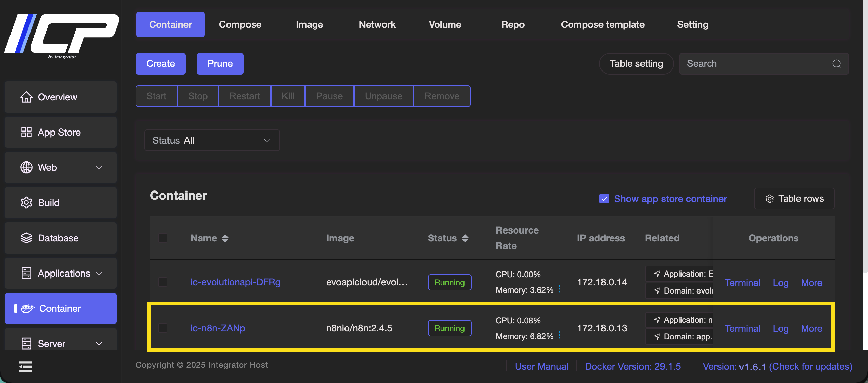Expand the Server sidebar menu
The width and height of the screenshot is (868, 383).
pyautogui.click(x=99, y=344)
